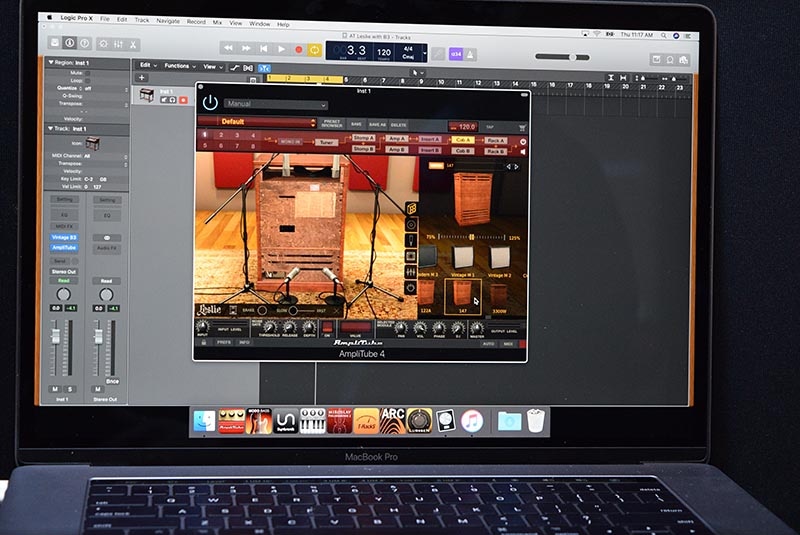The height and width of the screenshot is (535, 800).
Task: Toggle record enable on Inst 1 track
Action: click(x=183, y=100)
